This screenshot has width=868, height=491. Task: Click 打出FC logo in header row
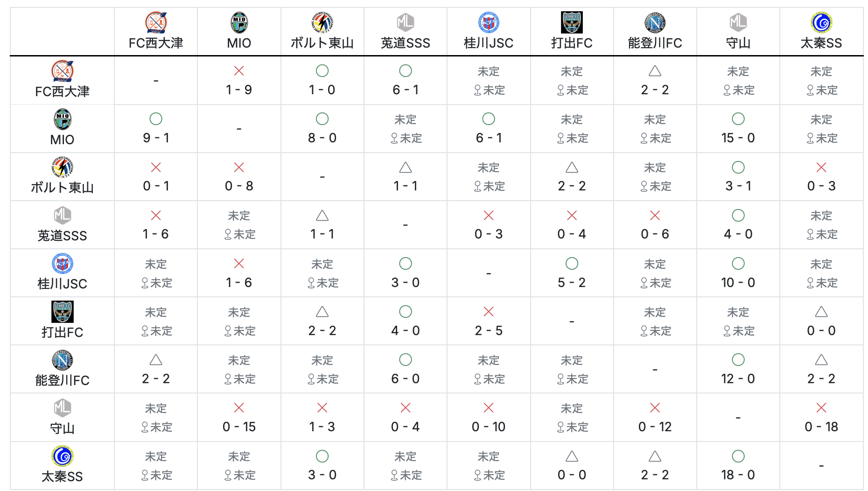(572, 22)
